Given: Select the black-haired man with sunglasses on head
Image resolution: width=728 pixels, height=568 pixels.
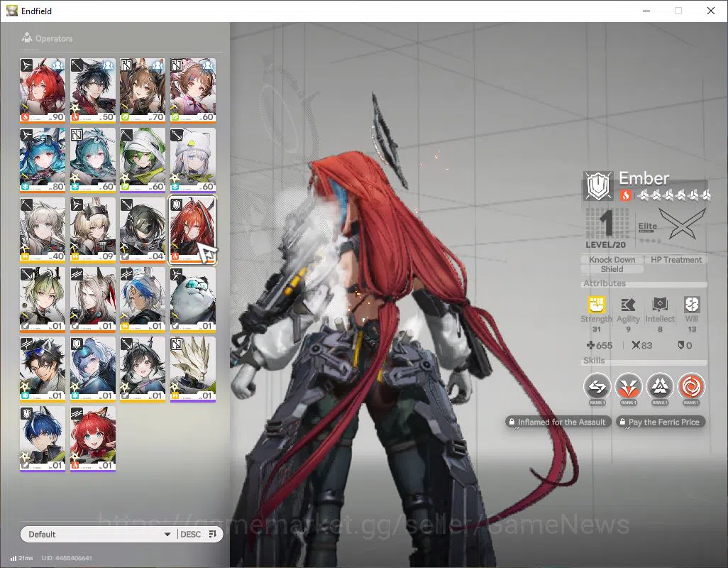Looking at the screenshot, I should tap(43, 369).
